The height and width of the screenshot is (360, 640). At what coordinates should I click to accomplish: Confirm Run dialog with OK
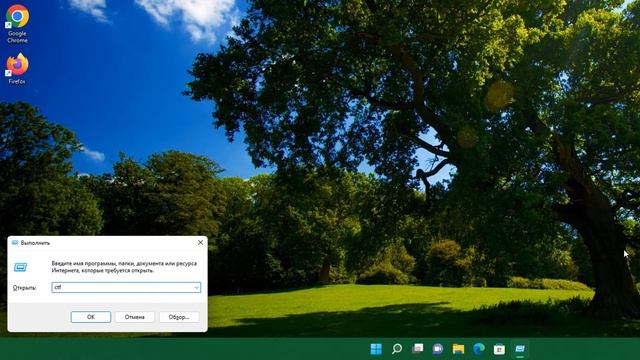pyautogui.click(x=91, y=317)
